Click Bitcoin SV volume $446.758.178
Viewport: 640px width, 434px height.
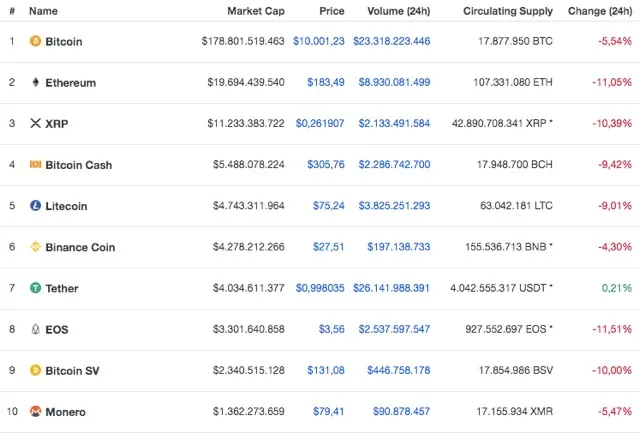pyautogui.click(x=399, y=370)
